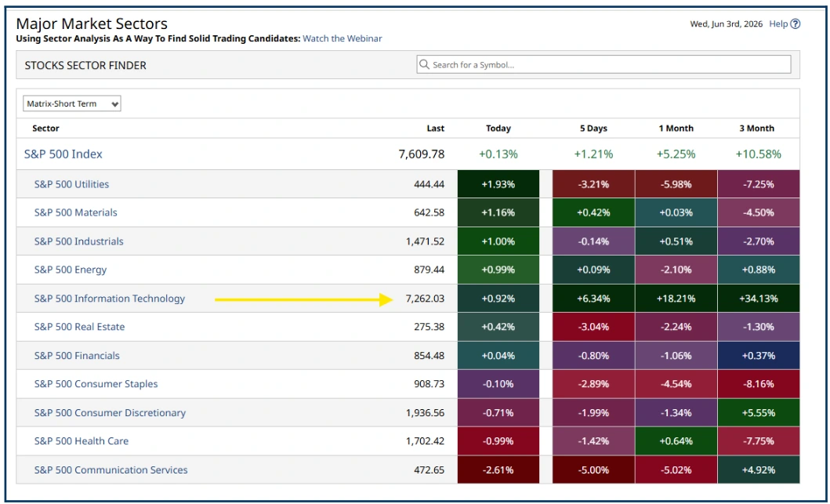Viewport: 830px width, 504px height.
Task: Click the Help question mark icon
Action: click(x=795, y=24)
